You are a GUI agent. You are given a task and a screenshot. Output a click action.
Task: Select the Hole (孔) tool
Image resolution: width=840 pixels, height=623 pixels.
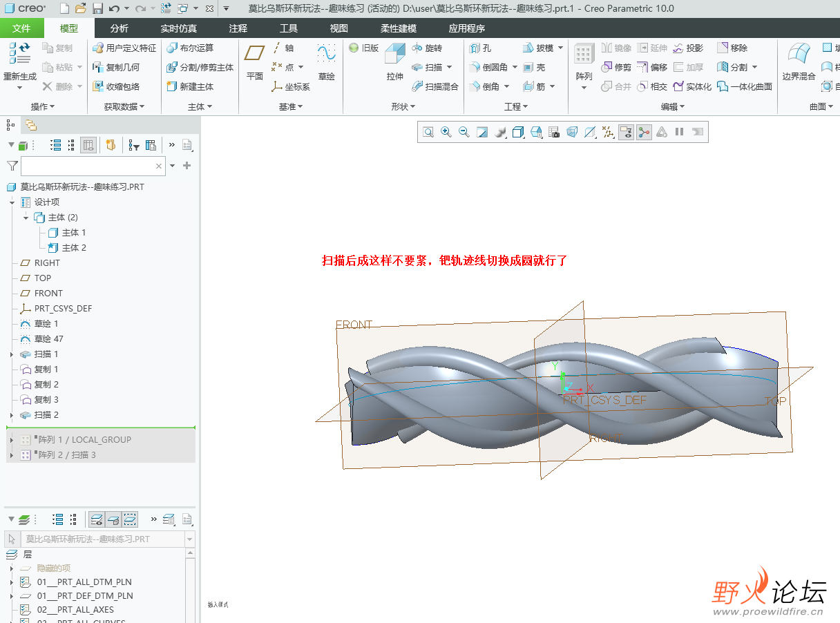[x=481, y=48]
